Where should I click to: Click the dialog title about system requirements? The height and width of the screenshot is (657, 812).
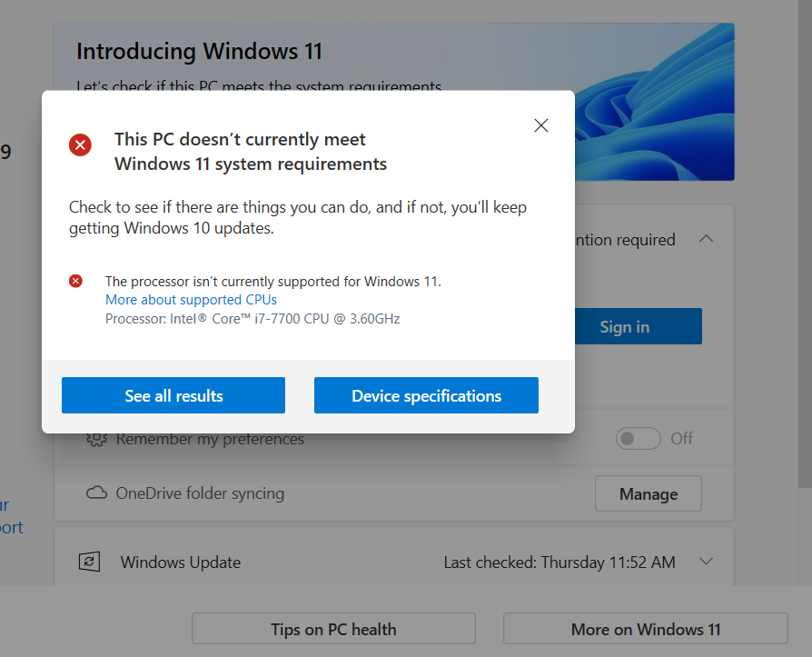pyautogui.click(x=251, y=151)
